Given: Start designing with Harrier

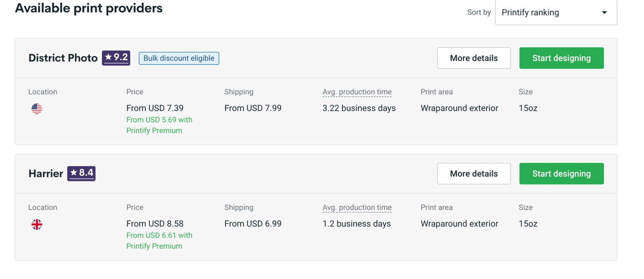Looking at the screenshot, I should 561,174.
